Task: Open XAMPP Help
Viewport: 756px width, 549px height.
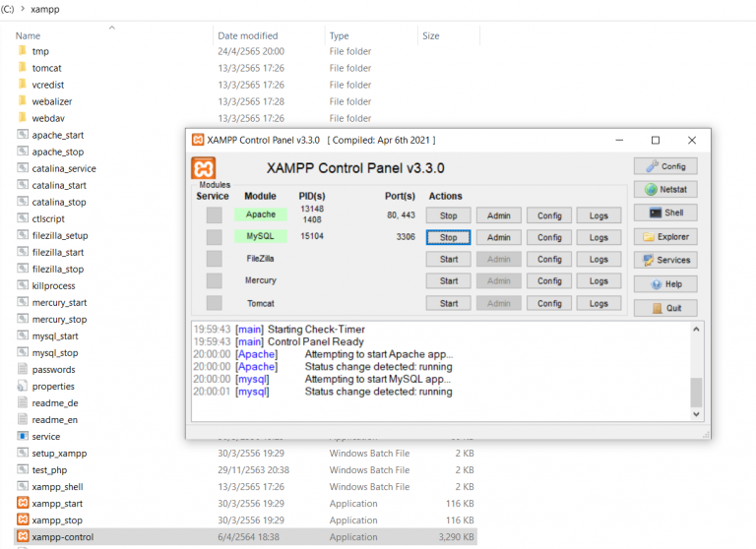Action: click(x=665, y=284)
